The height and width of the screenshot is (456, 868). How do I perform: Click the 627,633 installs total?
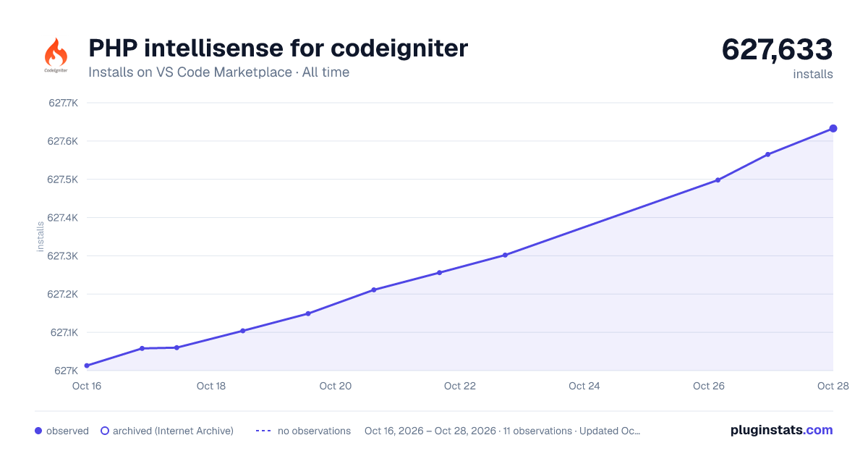(x=778, y=50)
